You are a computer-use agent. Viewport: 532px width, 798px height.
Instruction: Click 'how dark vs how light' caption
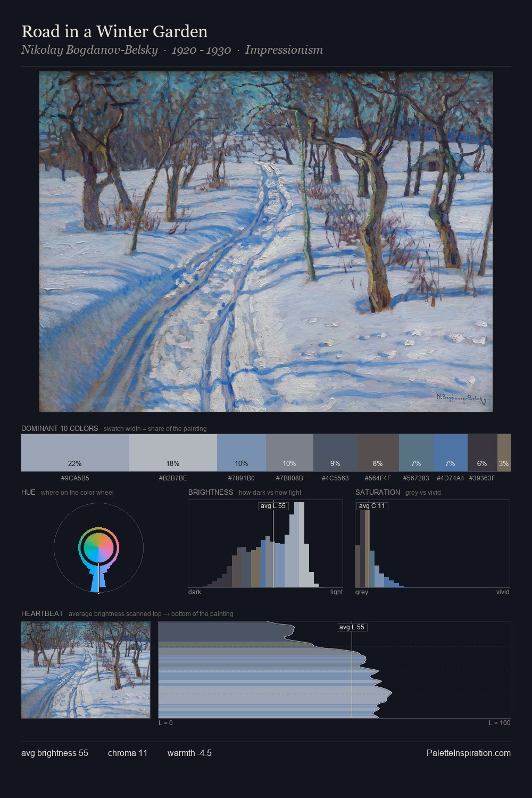270,493
